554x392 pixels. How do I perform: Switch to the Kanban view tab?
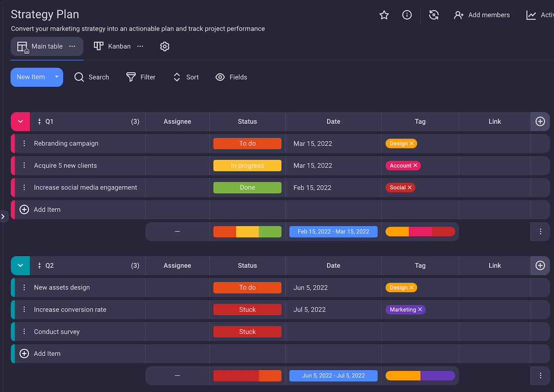[x=113, y=47]
